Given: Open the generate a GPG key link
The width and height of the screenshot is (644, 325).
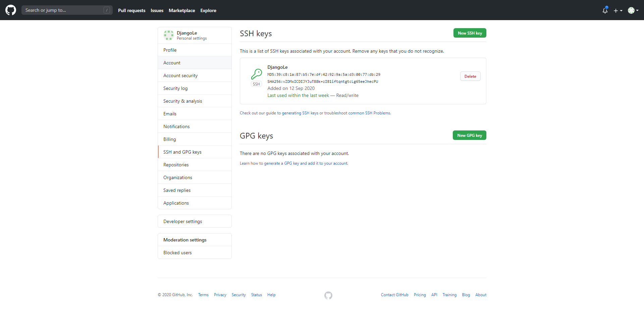Looking at the screenshot, I should [x=306, y=163].
